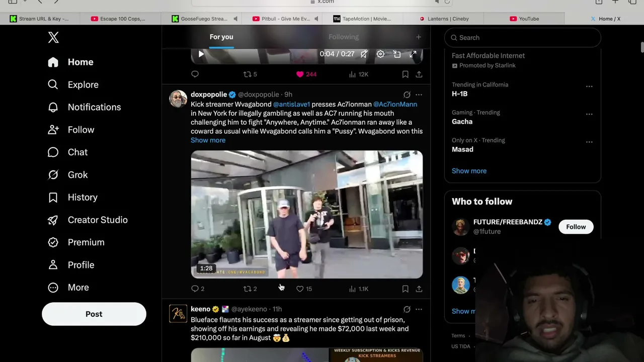Click the Search input field
This screenshot has width=644, height=362.
pyautogui.click(x=523, y=38)
